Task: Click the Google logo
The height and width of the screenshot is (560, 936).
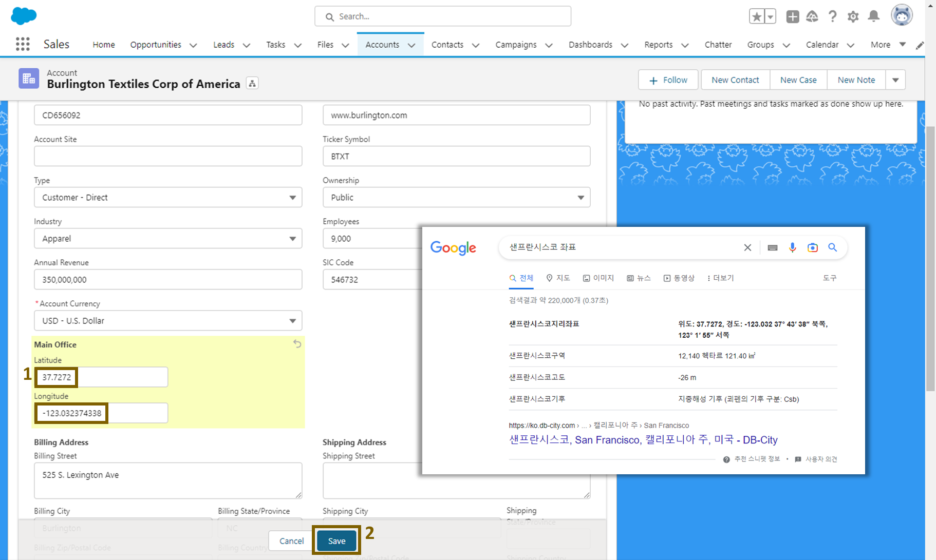Action: pos(453,248)
